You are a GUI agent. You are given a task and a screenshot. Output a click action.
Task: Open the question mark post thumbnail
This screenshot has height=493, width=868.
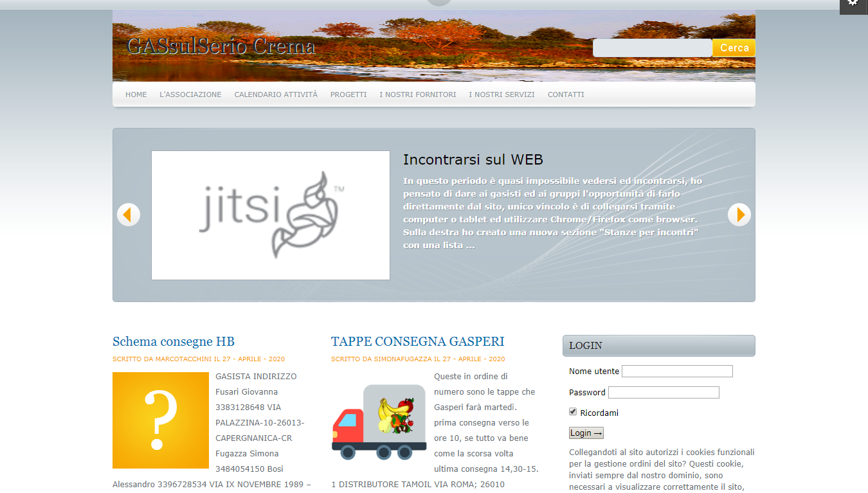[161, 420]
